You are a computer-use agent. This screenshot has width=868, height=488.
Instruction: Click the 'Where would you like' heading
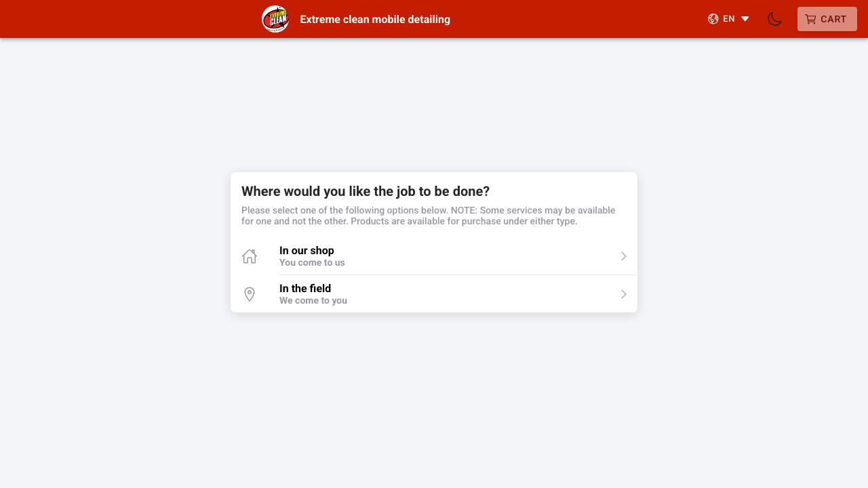[x=366, y=191]
